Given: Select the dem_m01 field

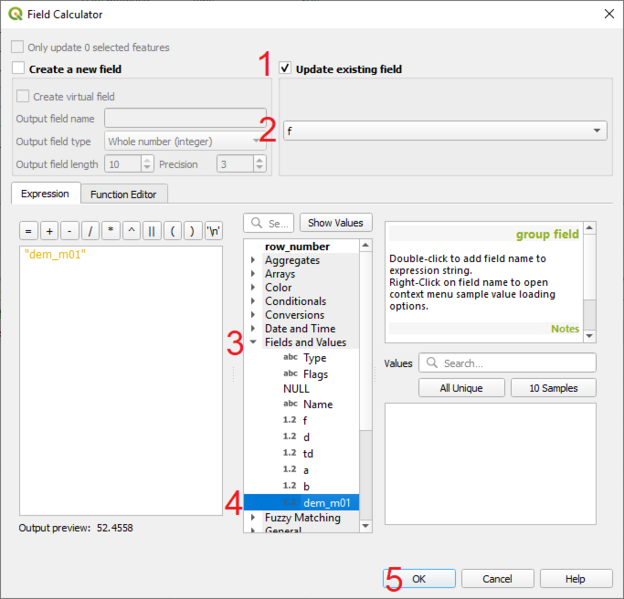Looking at the screenshot, I should point(301,502).
